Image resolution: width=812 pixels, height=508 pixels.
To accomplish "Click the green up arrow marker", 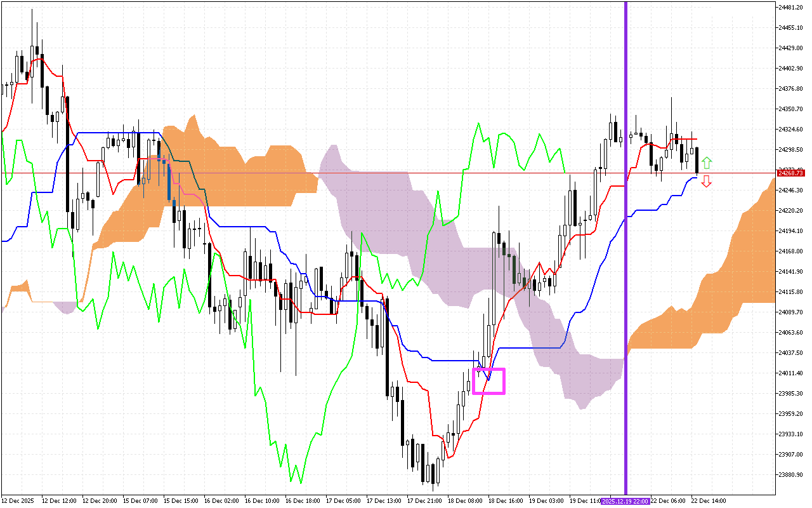I will (x=707, y=163).
